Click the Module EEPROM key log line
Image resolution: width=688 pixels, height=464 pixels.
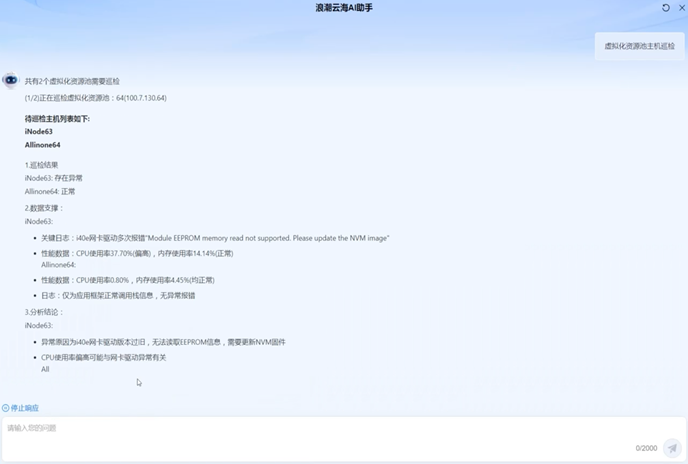pos(215,238)
